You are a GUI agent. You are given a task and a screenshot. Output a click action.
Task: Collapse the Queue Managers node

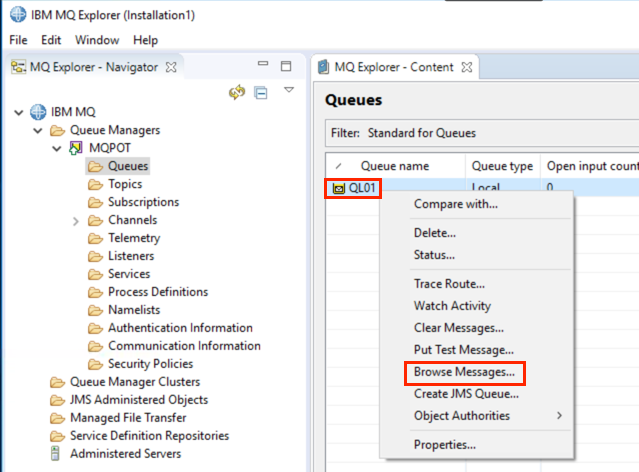click(37, 130)
